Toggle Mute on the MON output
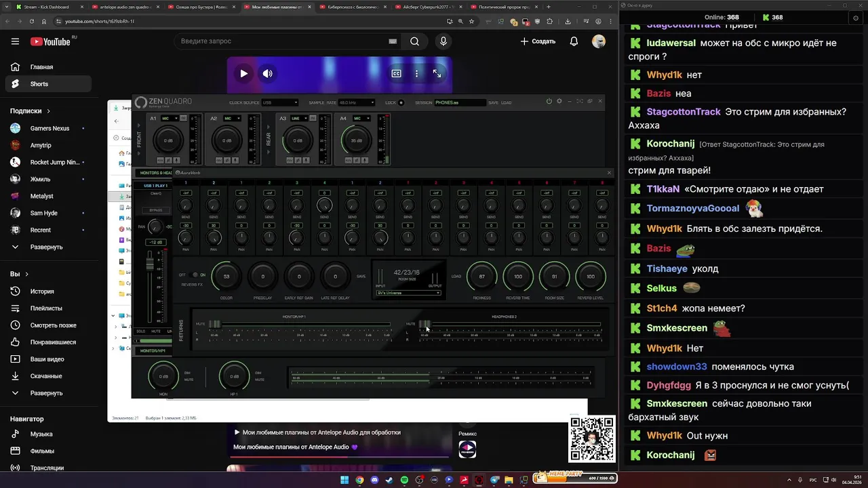This screenshot has width=868, height=488. pos(189,380)
